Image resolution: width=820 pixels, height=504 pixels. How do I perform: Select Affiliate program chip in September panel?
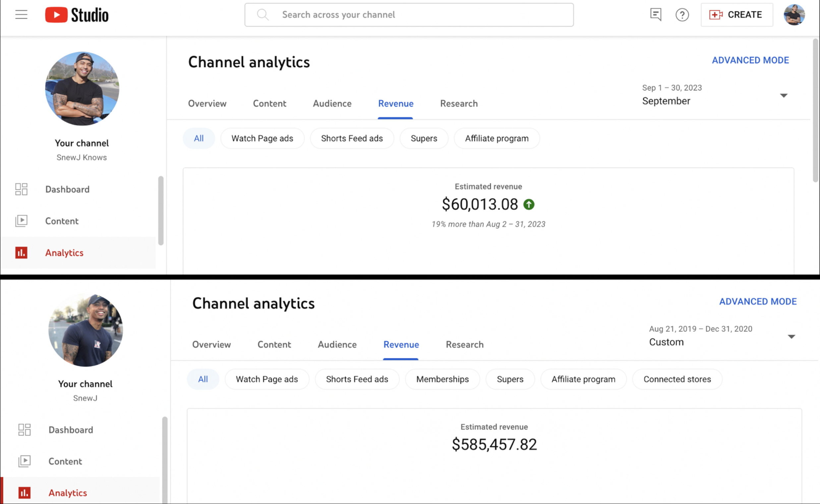pos(497,138)
